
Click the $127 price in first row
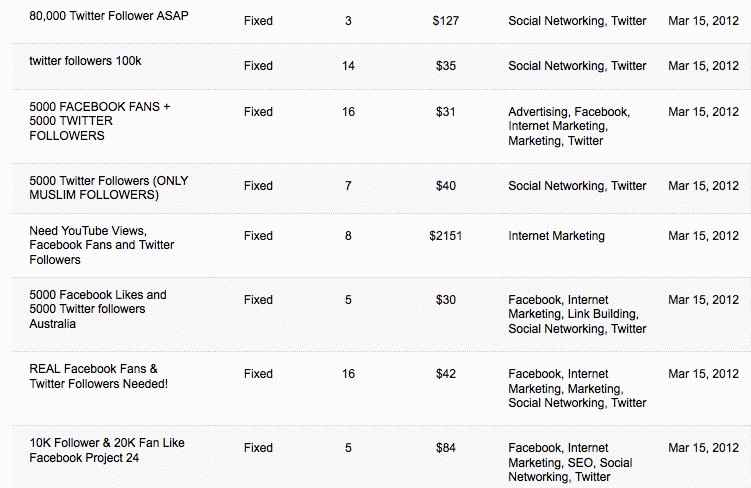445,21
